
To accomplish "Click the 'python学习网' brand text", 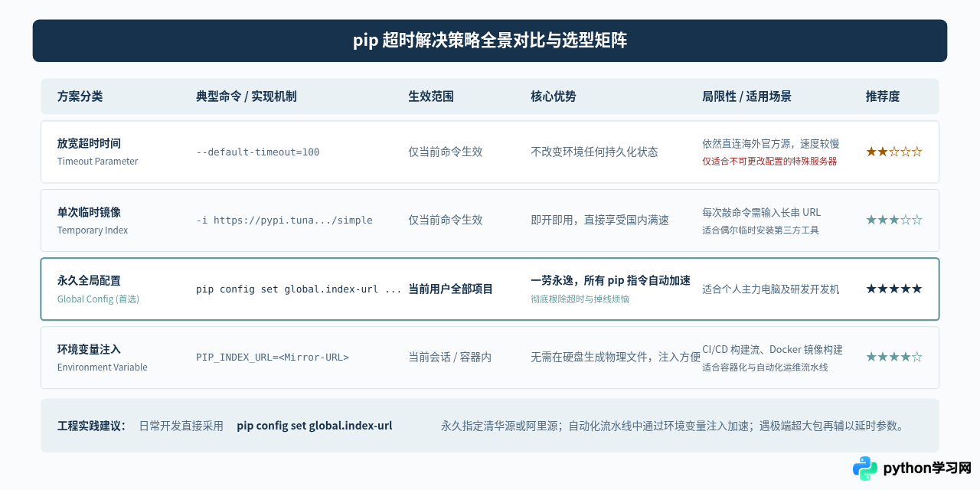I will (927, 468).
